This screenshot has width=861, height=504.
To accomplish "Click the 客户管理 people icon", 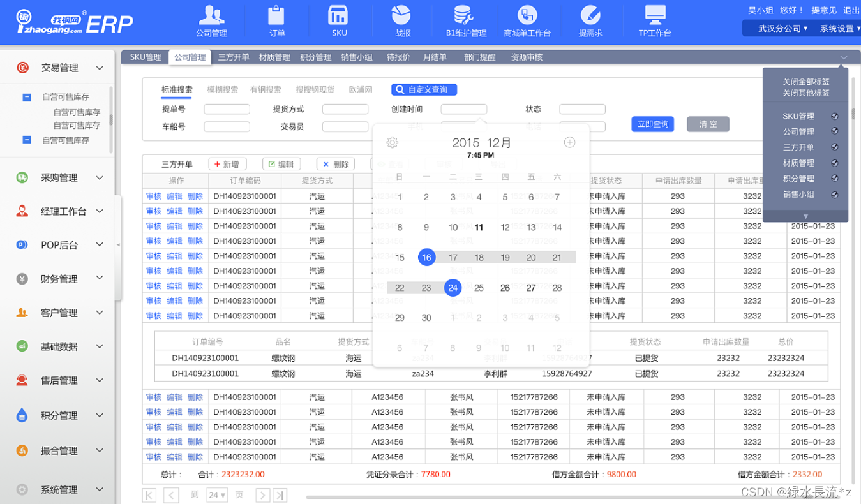I will pyautogui.click(x=22, y=313).
